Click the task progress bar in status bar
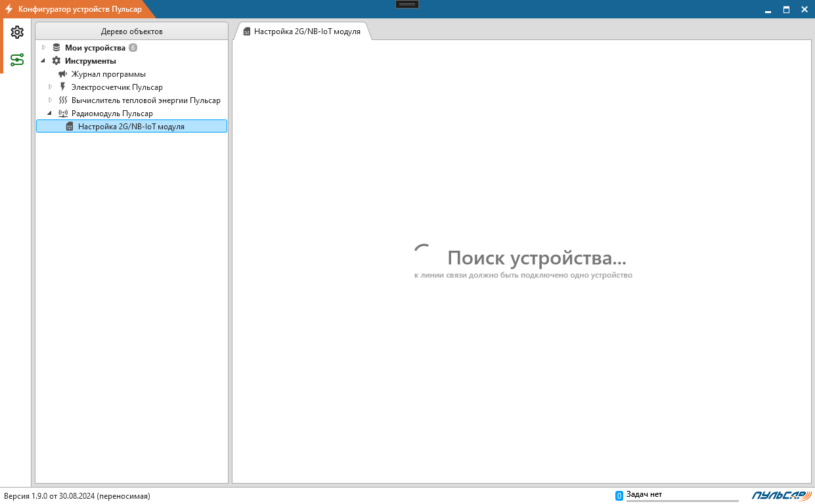The image size is (815, 504). (x=682, y=501)
